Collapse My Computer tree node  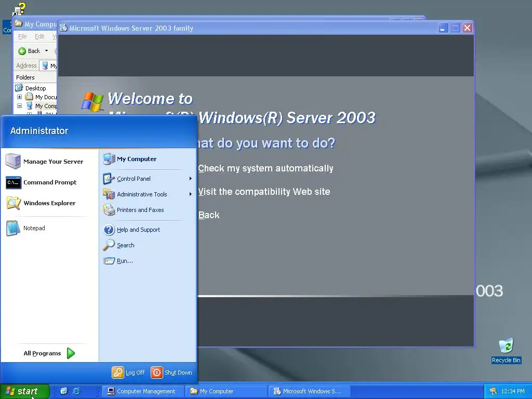[x=19, y=106]
